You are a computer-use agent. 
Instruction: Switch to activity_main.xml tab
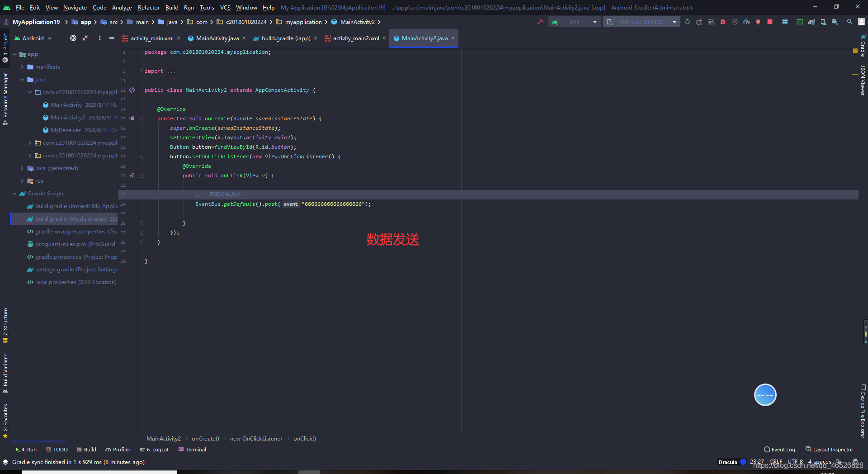coord(152,38)
